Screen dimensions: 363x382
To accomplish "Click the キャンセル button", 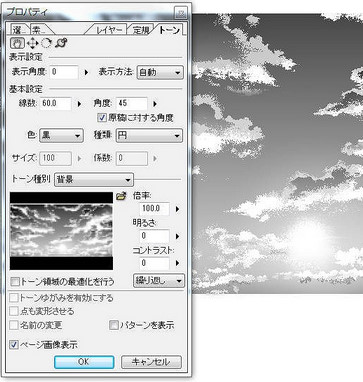I will point(151,362).
